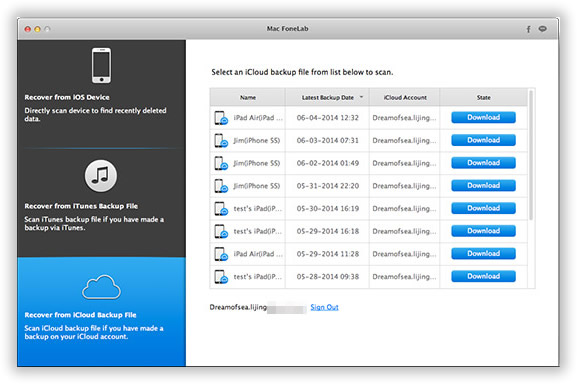
Task: Click device icon for 05-31-2014 22:20 backup
Action: point(221,186)
